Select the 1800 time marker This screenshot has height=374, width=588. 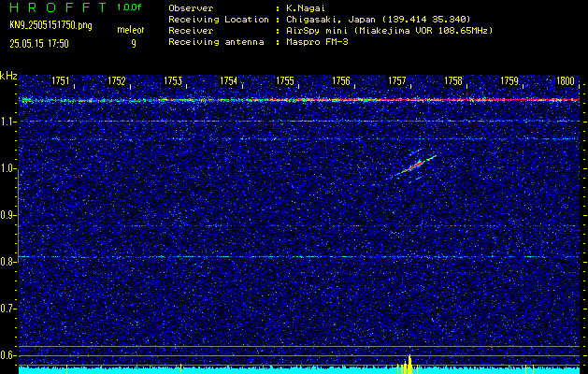coord(566,80)
